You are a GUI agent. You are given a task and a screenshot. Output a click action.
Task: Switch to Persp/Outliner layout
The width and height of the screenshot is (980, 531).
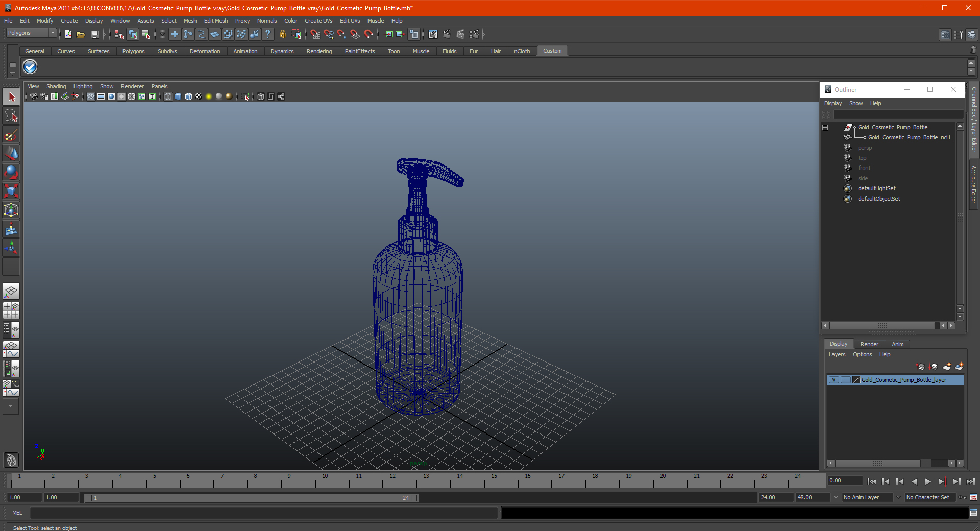11,330
